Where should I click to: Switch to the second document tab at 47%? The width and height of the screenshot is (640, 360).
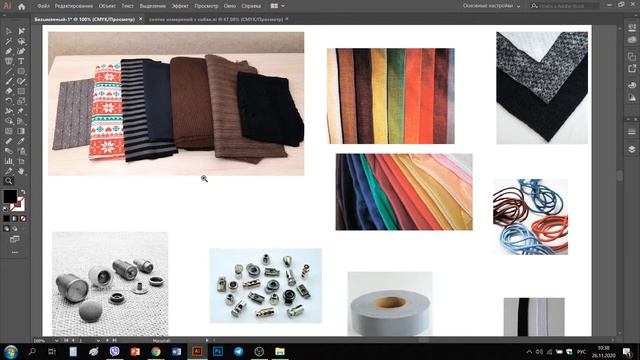click(216, 19)
